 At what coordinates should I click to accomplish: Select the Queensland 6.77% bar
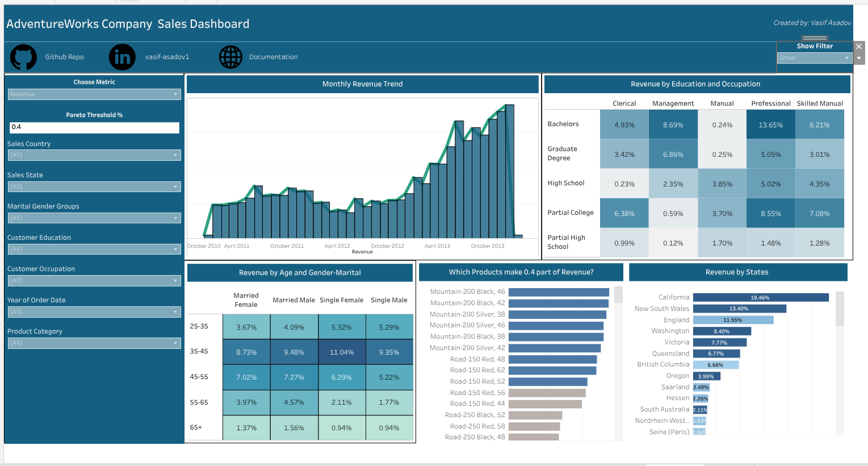click(716, 353)
